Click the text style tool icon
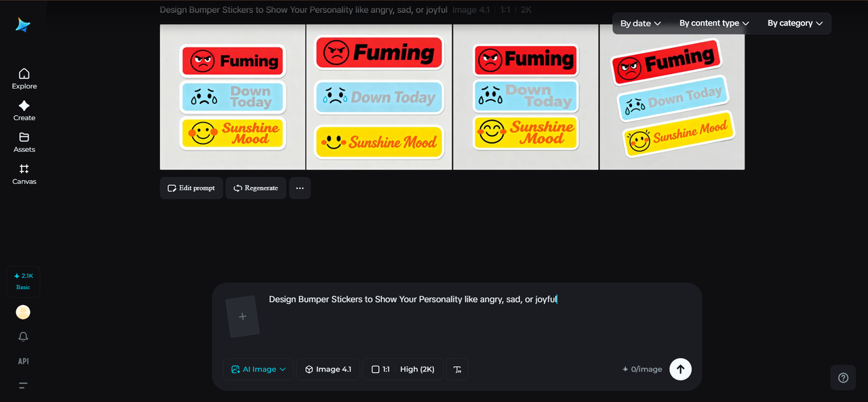868x402 pixels. [457, 369]
